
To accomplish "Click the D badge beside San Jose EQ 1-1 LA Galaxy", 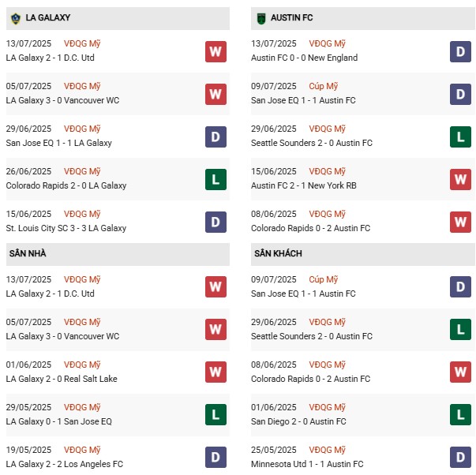I will 216,137.
